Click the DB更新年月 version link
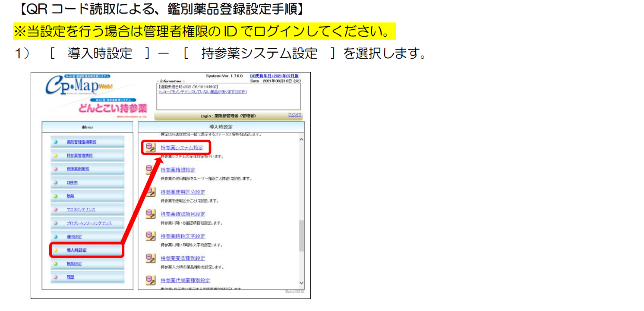The image size is (644, 311). point(275,76)
